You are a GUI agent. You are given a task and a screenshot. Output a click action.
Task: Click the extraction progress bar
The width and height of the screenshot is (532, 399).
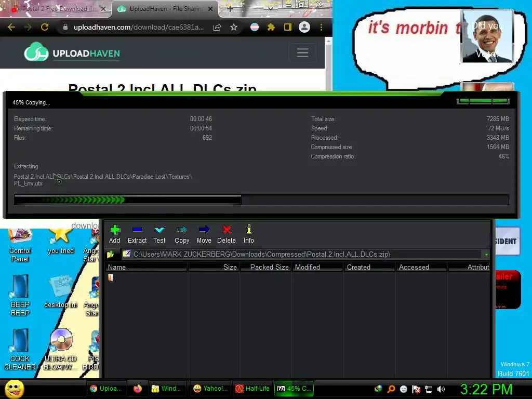(x=261, y=200)
